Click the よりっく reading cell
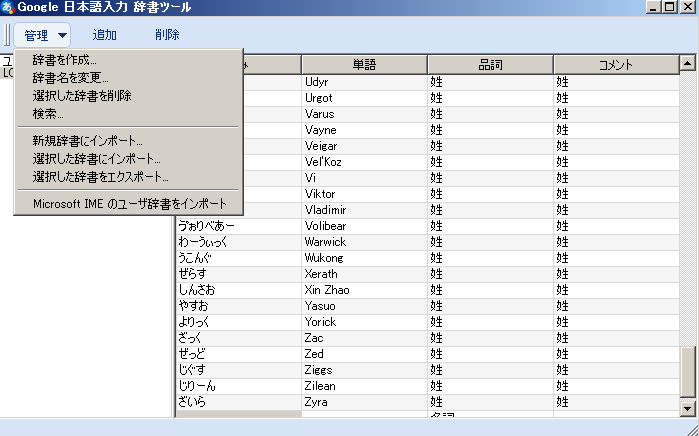 point(238,323)
